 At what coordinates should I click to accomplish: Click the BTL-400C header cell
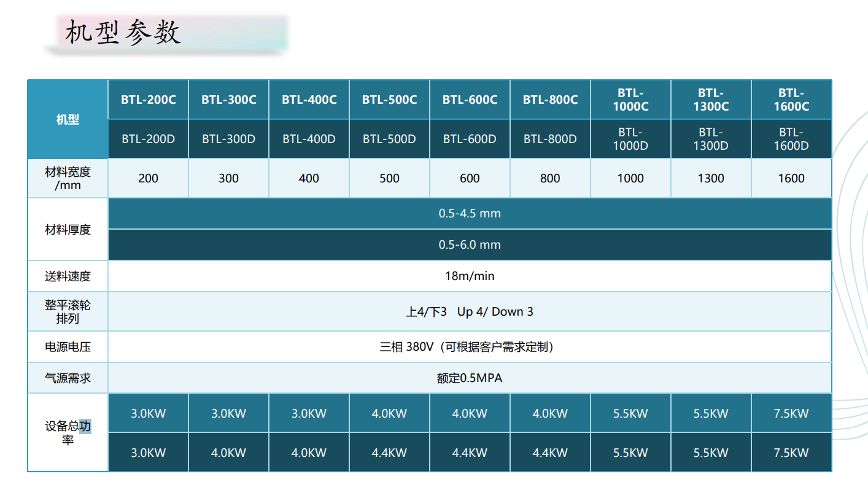309,99
